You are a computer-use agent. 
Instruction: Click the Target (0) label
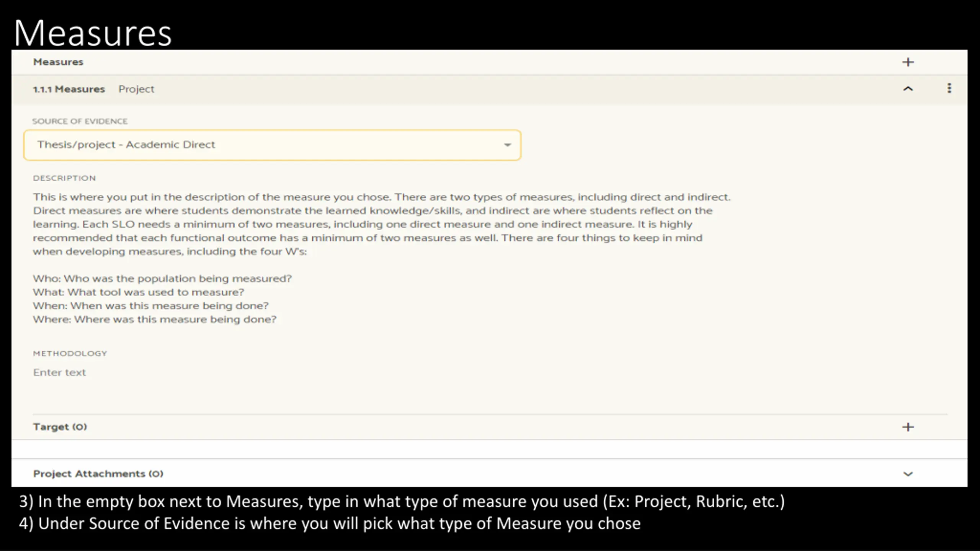pyautogui.click(x=60, y=427)
